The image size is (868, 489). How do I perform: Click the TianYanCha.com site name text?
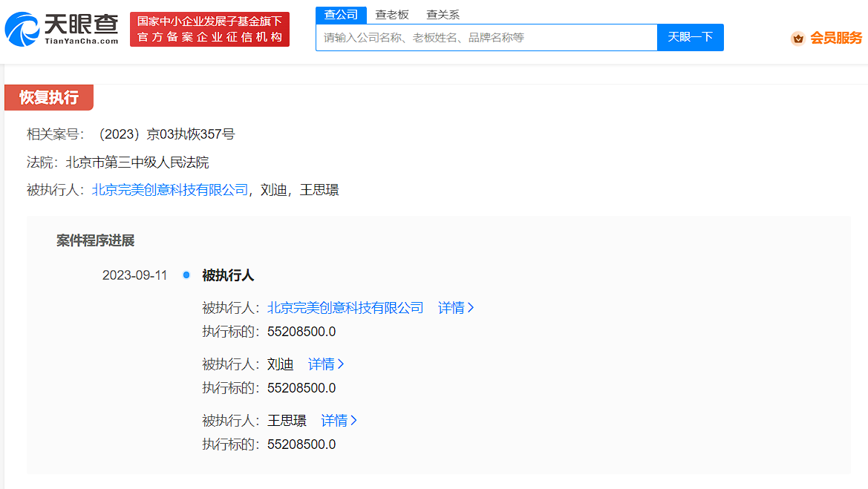click(82, 41)
